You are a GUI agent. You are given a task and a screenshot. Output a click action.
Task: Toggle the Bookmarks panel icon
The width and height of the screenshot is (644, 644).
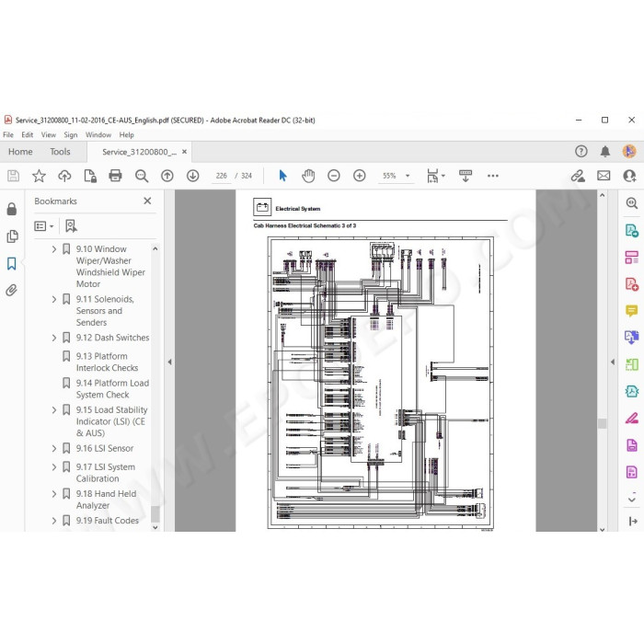(x=11, y=263)
